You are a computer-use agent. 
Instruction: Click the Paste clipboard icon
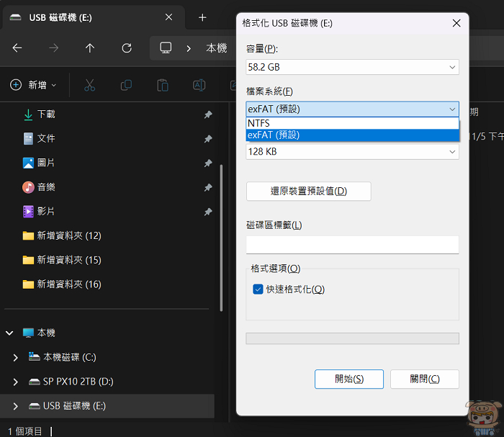pos(163,85)
